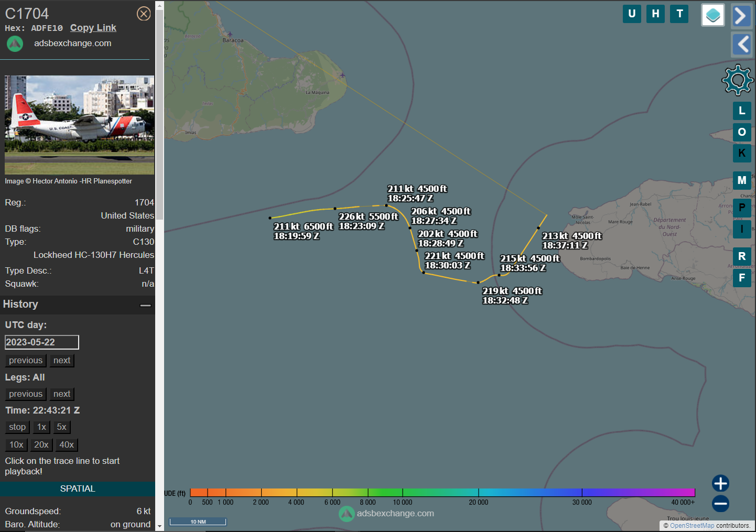
Task: Go to next UTC day
Action: pos(62,361)
